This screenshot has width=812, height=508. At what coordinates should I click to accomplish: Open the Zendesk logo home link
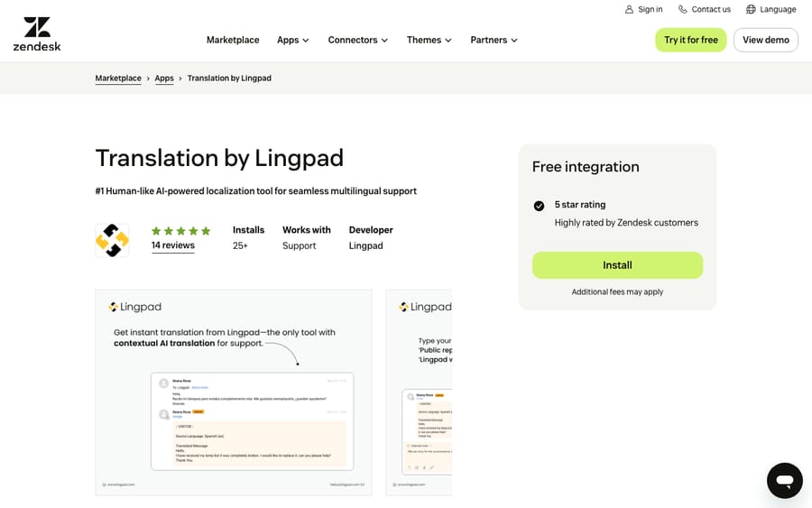tap(37, 34)
